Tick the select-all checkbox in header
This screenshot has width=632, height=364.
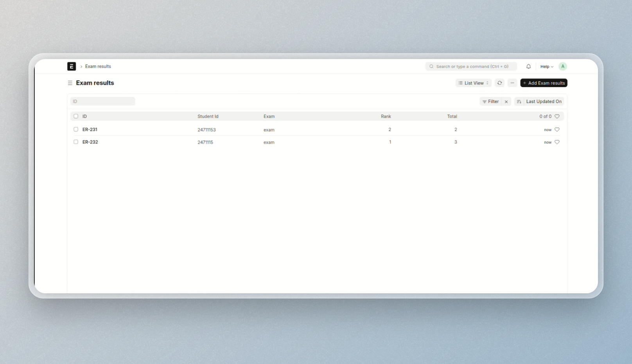coord(76,116)
